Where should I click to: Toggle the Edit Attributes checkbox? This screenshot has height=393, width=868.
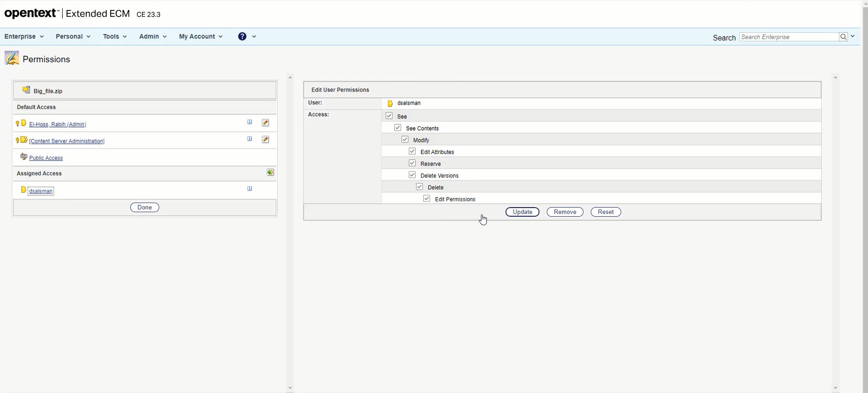pos(412,151)
